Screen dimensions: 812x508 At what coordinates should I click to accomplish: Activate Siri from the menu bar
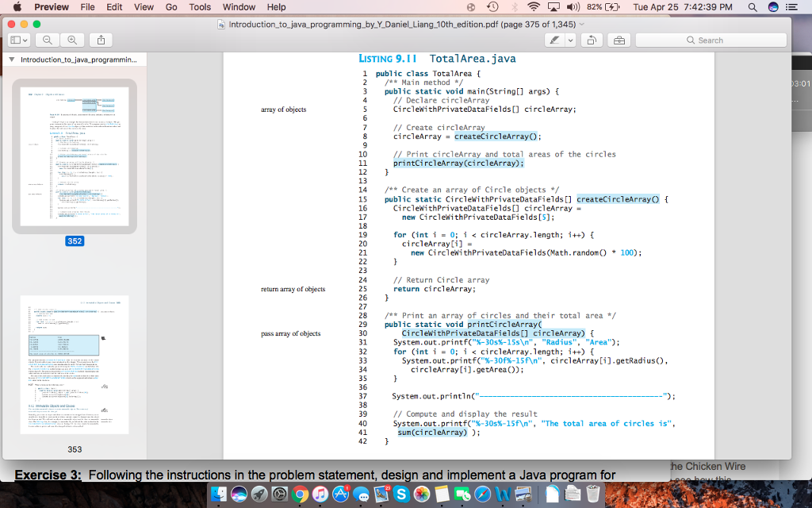pyautogui.click(x=773, y=7)
